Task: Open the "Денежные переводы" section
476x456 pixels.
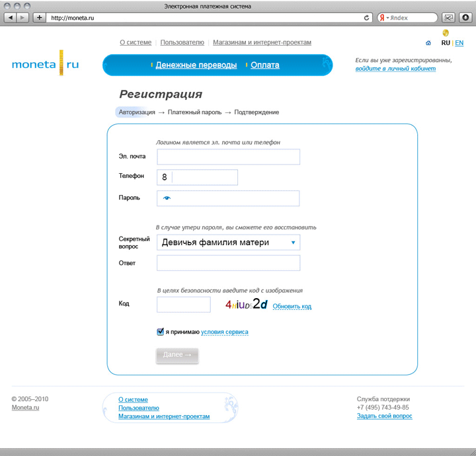Action: pos(196,65)
